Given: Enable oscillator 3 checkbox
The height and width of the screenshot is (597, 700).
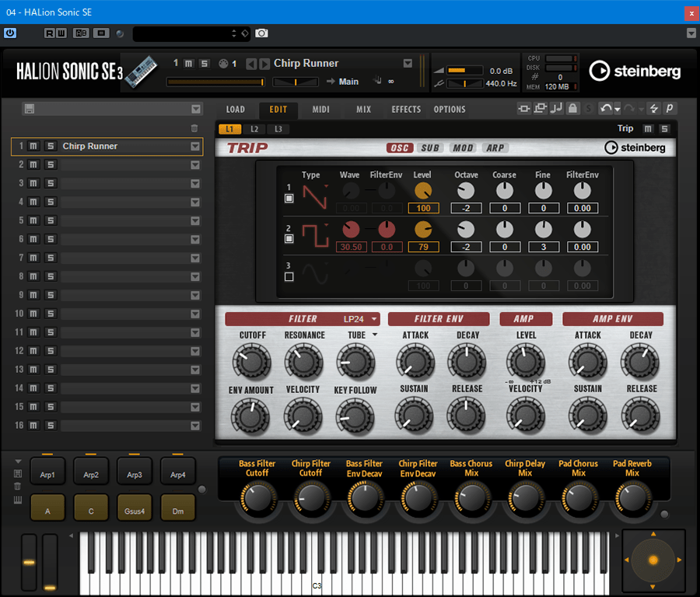Looking at the screenshot, I should (289, 277).
